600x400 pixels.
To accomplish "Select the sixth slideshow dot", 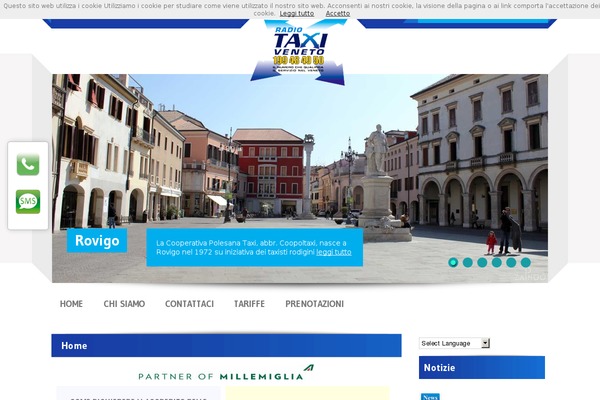I will coord(526,263).
